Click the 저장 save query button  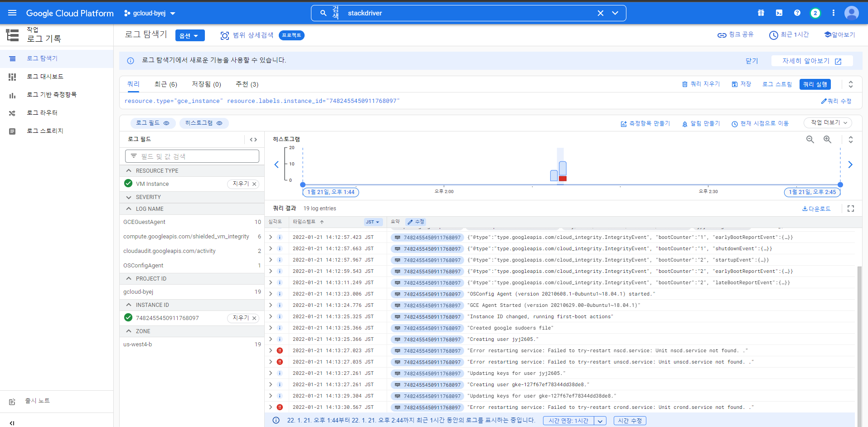(742, 84)
